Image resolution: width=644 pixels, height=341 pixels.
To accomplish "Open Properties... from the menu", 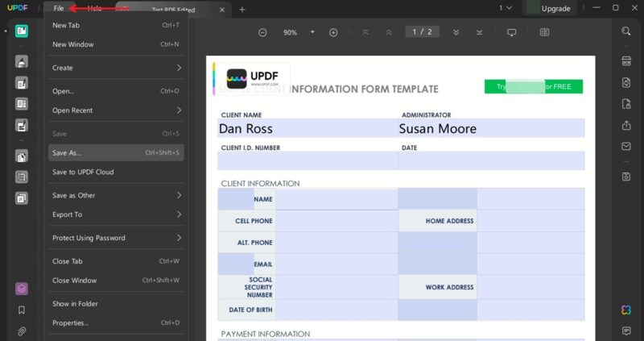I will coord(116,323).
